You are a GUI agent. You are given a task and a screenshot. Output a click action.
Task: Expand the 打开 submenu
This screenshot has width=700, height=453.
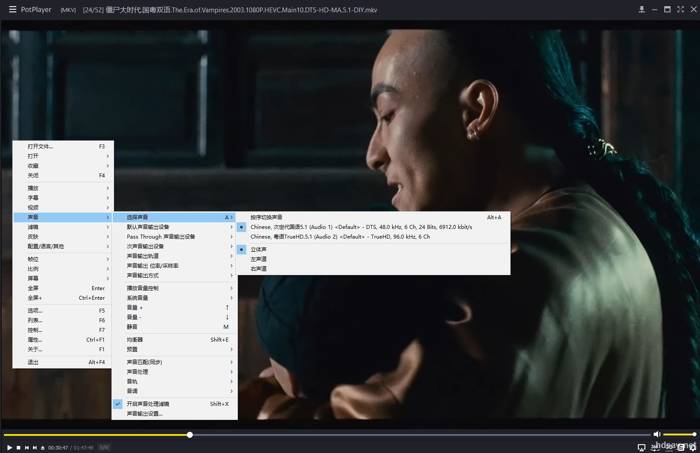63,156
